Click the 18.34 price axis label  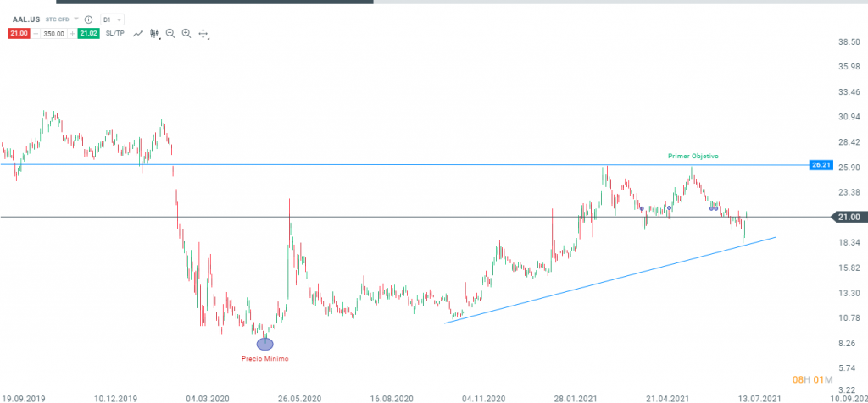coord(849,243)
